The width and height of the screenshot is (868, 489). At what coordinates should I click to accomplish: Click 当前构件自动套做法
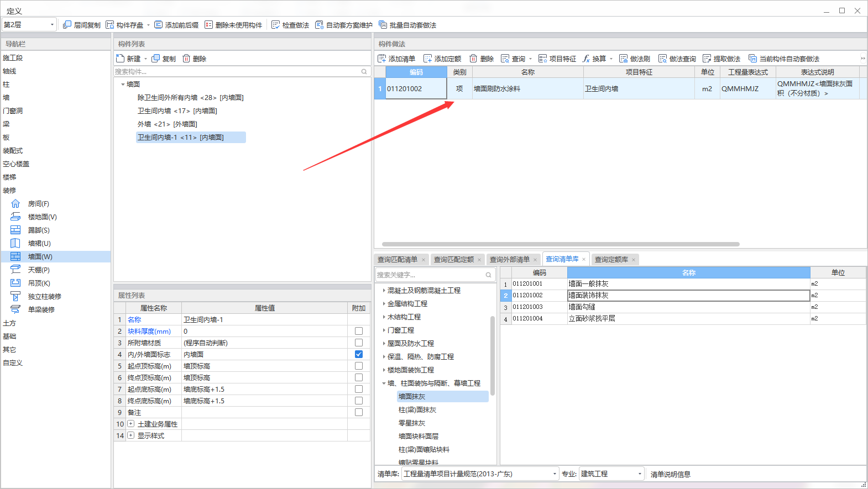pyautogui.click(x=783, y=59)
